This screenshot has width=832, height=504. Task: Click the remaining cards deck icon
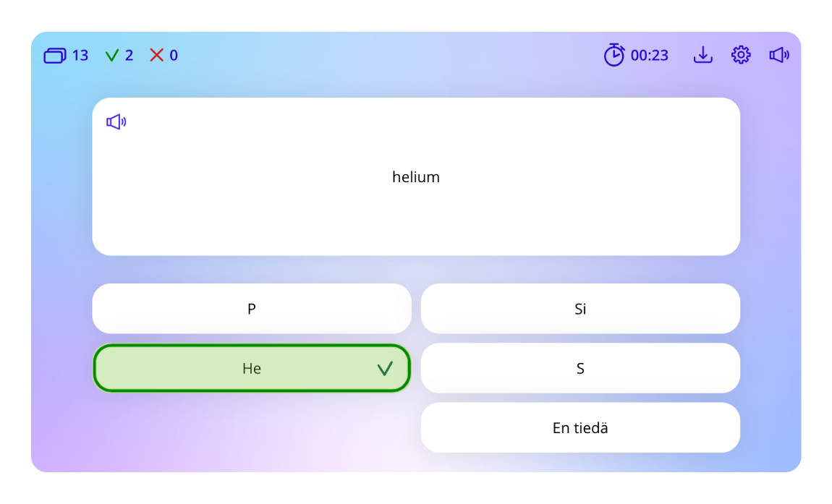(x=55, y=56)
